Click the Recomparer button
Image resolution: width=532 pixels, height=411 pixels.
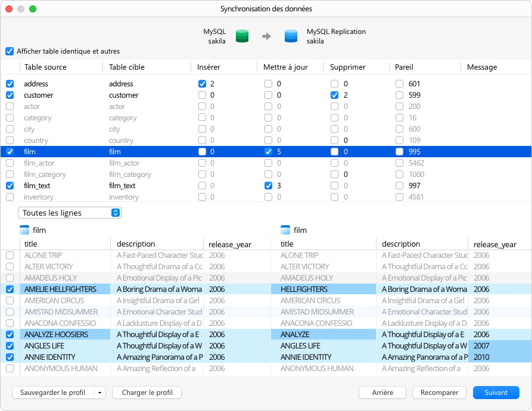point(440,393)
